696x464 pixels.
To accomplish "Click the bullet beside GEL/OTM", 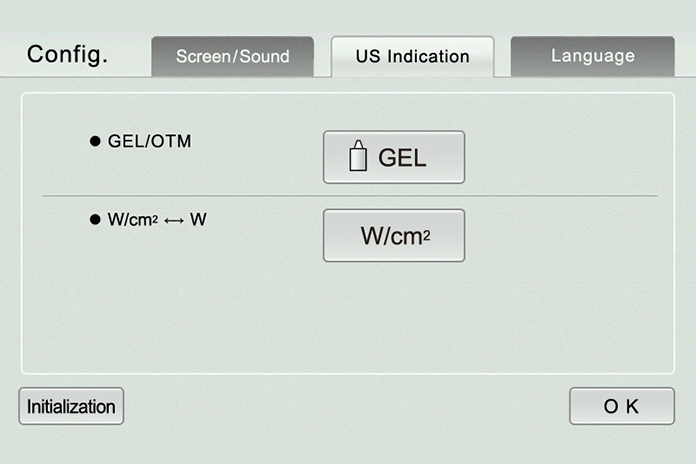I will coord(95,141).
